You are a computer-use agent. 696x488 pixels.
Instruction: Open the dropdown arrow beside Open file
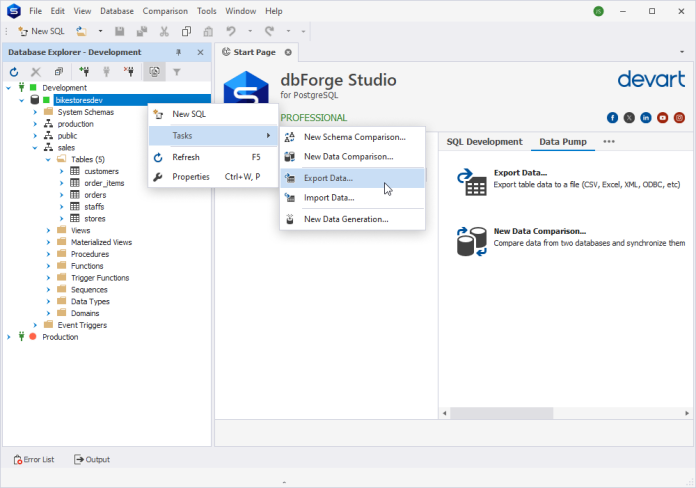(x=100, y=31)
